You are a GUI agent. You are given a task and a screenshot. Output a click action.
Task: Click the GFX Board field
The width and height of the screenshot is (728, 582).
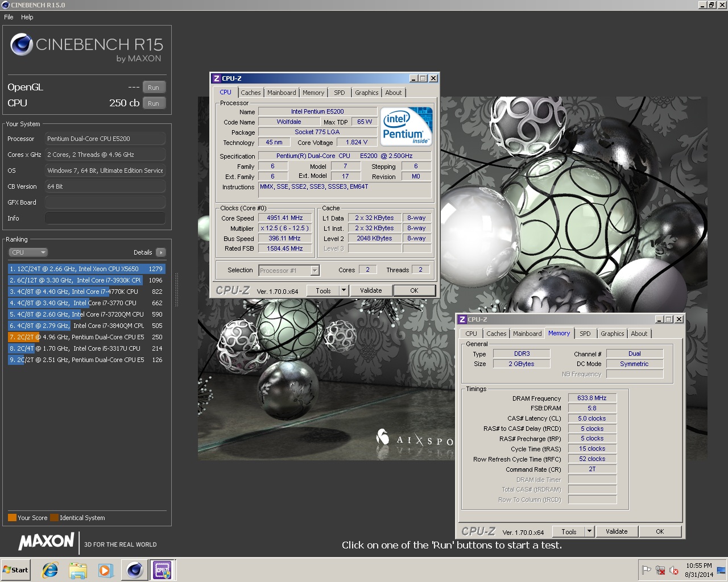[105, 202]
